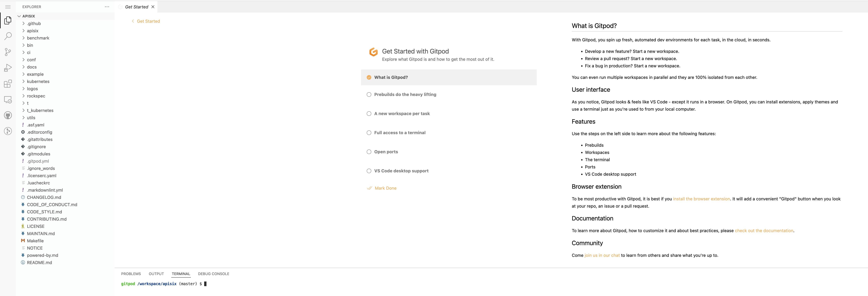Screen dimensions: 868x296
Task: Open the Source Control view icon
Action: [8, 52]
